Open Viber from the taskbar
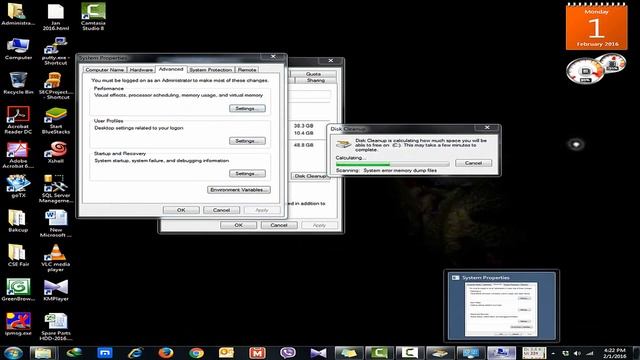Screen dimensions: 640x360 (x=288, y=353)
